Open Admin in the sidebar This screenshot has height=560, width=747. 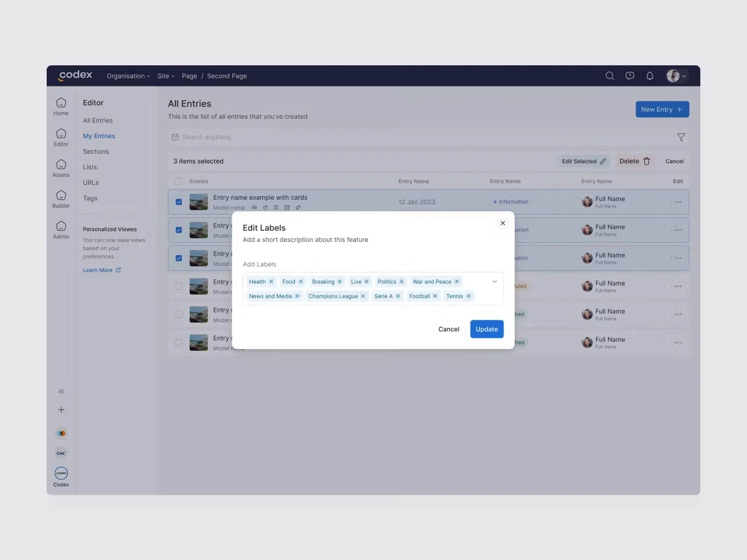point(61,230)
